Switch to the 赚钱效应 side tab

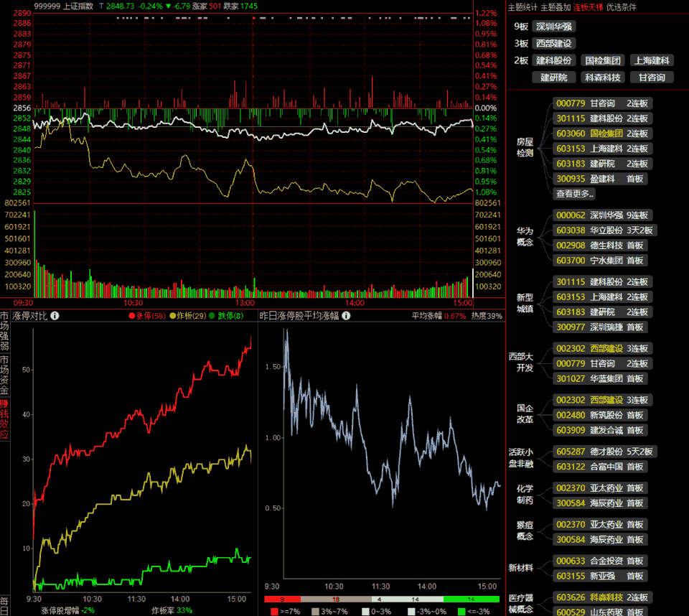(x=4, y=419)
